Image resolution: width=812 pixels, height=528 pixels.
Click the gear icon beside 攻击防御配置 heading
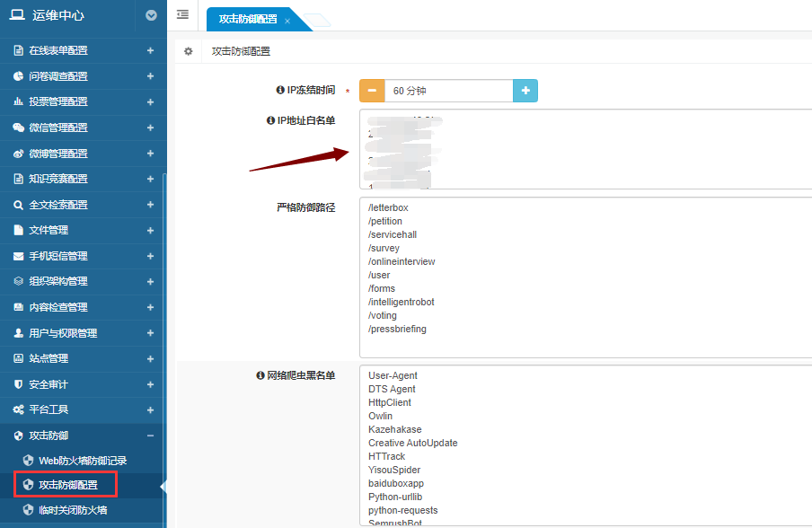pos(189,51)
